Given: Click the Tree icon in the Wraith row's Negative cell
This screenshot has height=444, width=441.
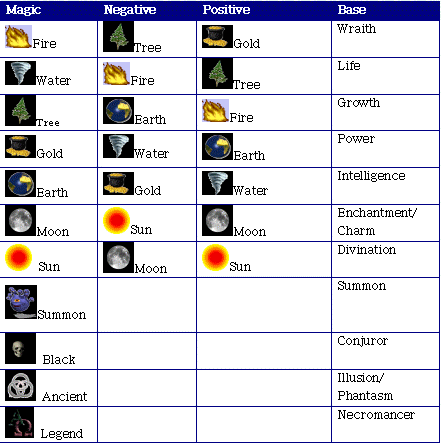Looking at the screenshot, I should coord(118,37).
